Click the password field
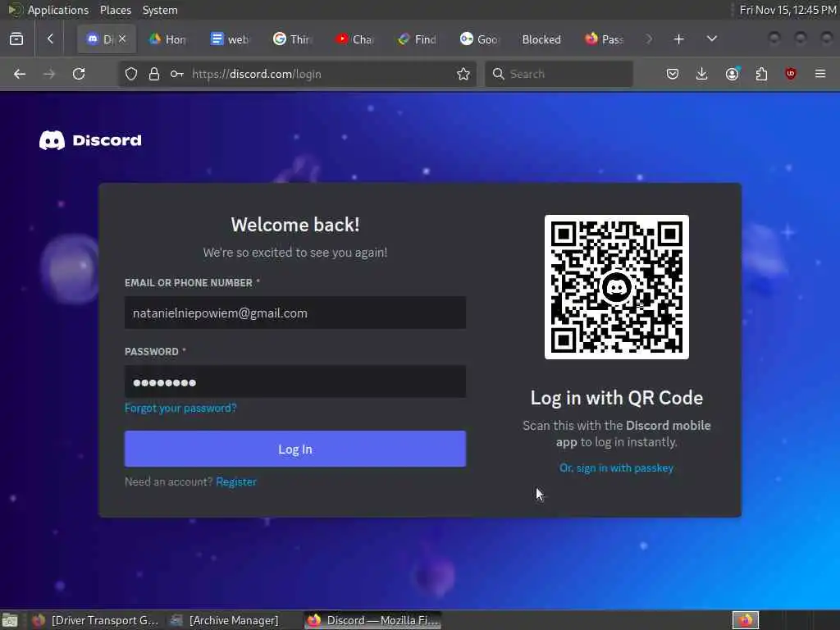 (x=295, y=382)
